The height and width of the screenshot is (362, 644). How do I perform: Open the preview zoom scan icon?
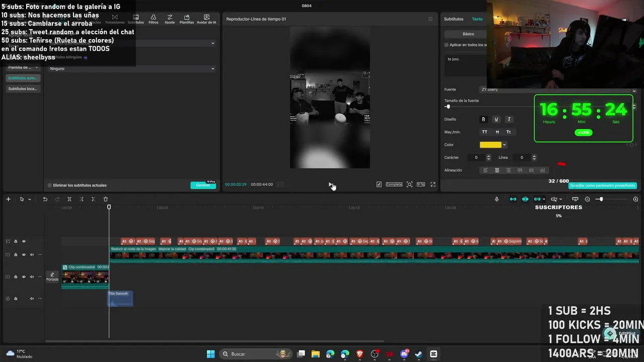click(x=410, y=185)
